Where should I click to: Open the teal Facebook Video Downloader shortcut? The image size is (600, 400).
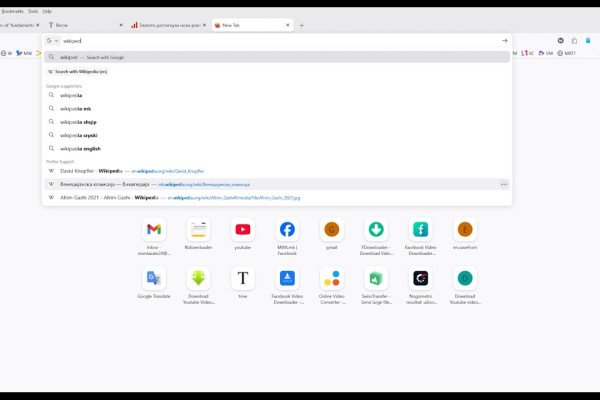pos(420,229)
